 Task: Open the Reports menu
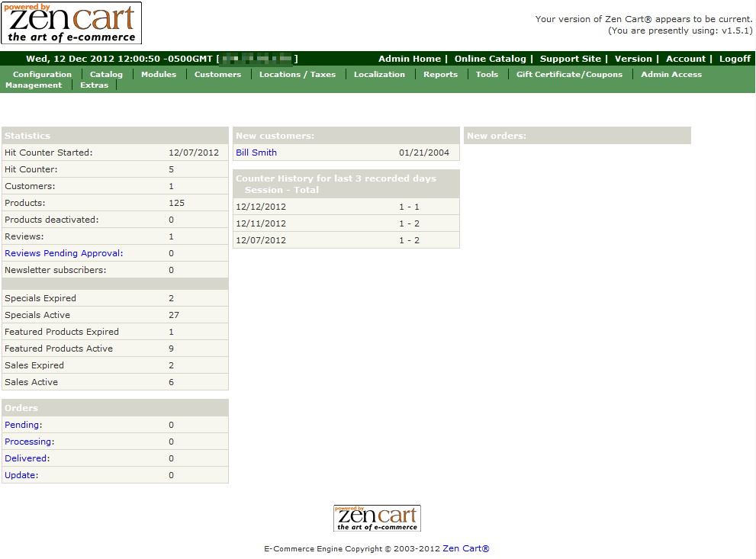click(x=440, y=75)
